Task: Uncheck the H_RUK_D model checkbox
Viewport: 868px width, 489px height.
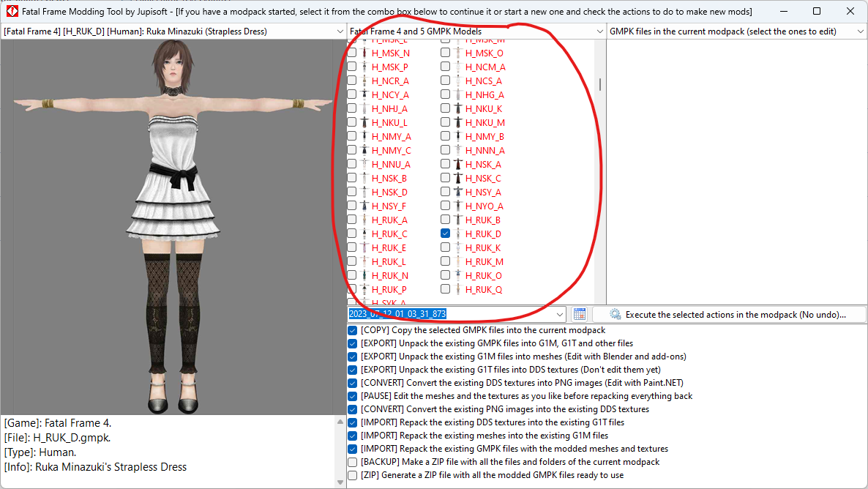Action: pyautogui.click(x=445, y=233)
